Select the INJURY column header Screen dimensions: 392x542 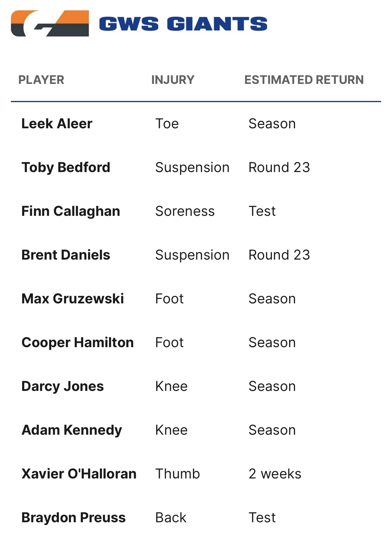point(173,80)
